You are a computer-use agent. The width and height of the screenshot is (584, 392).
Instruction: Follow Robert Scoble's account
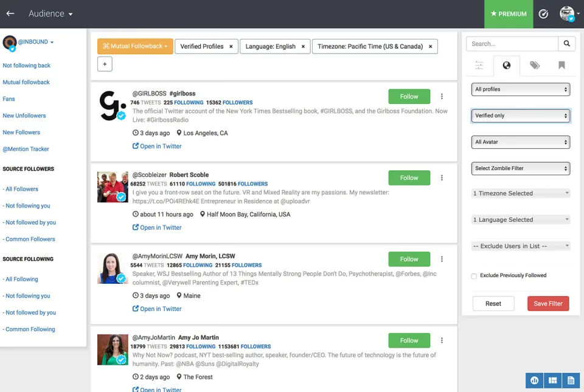(x=409, y=178)
